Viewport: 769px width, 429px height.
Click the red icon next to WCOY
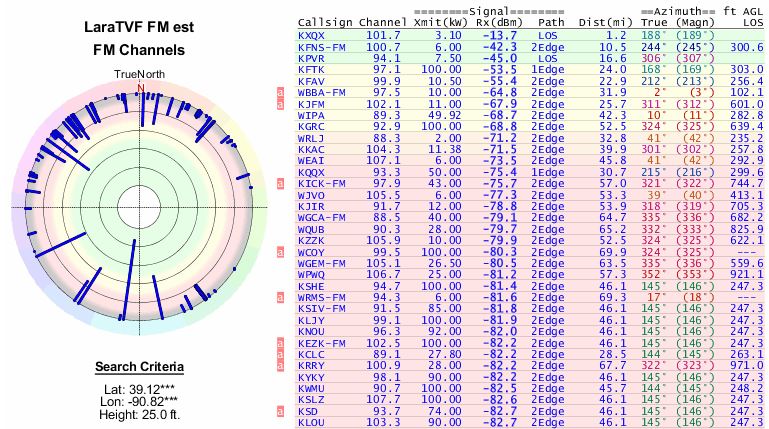pyautogui.click(x=281, y=252)
